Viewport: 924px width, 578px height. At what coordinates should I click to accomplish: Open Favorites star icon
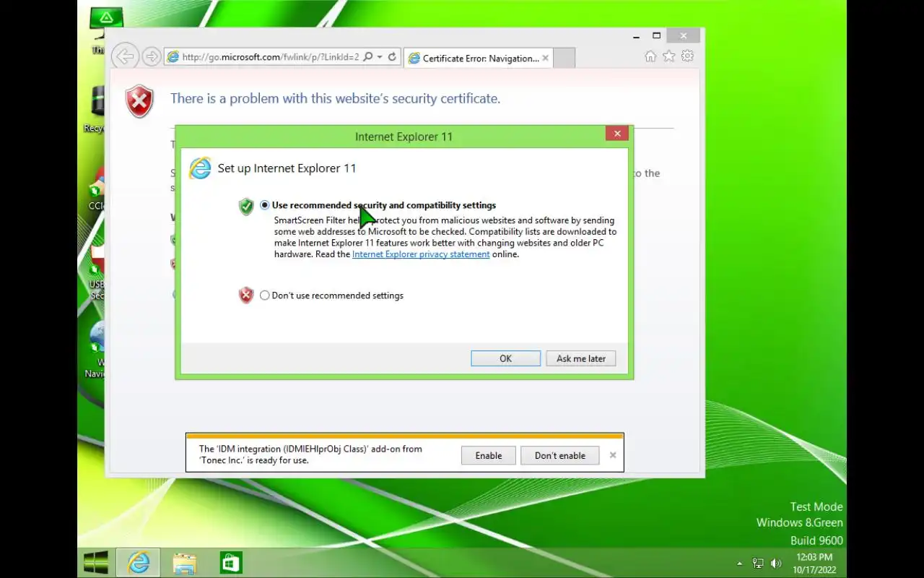click(669, 56)
